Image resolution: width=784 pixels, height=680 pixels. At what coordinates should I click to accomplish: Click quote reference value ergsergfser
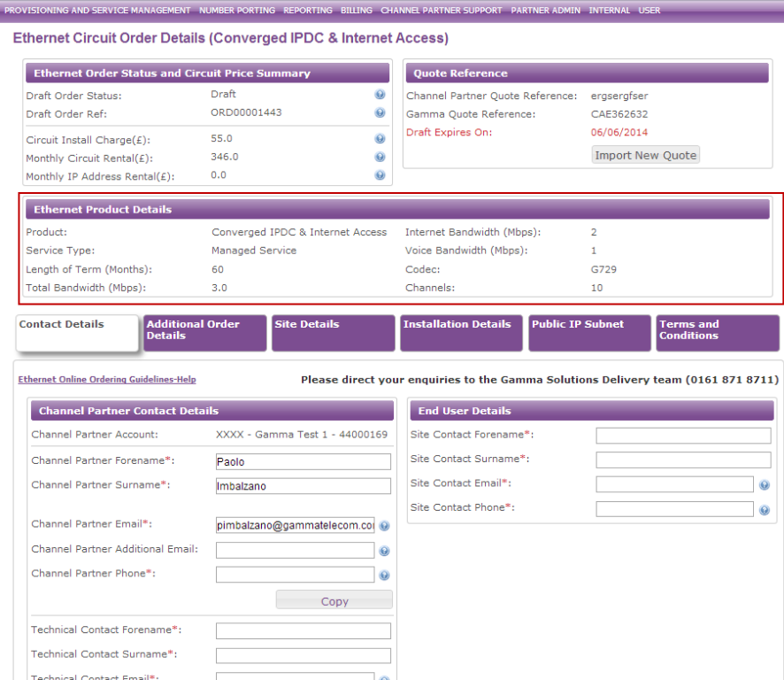[x=619, y=96]
